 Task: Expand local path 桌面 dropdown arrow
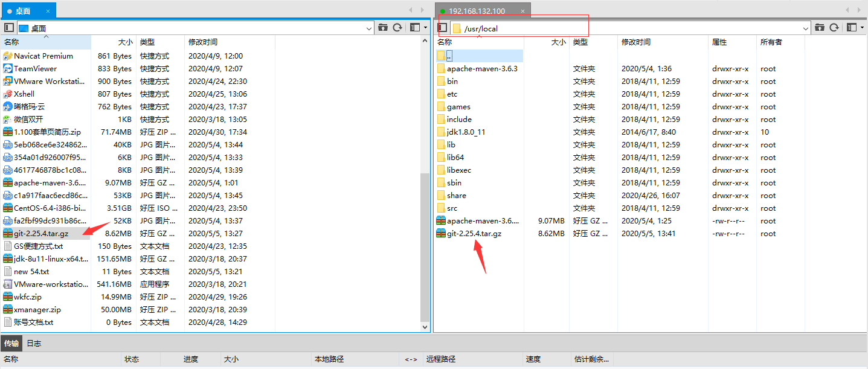click(x=370, y=28)
